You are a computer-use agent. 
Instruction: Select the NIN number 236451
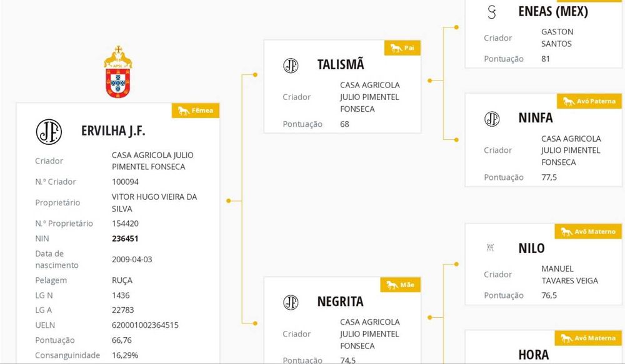(125, 239)
